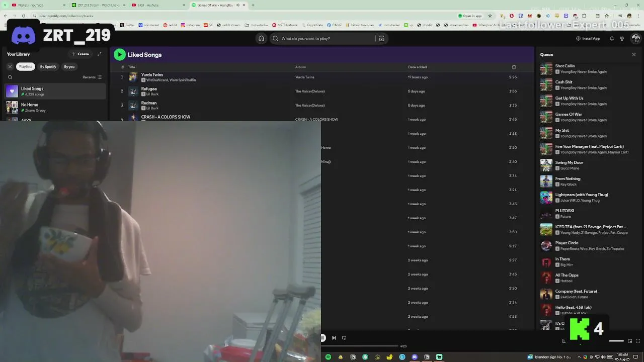Sort by Title column header
Screen dimensions: 644x362
tap(131, 67)
